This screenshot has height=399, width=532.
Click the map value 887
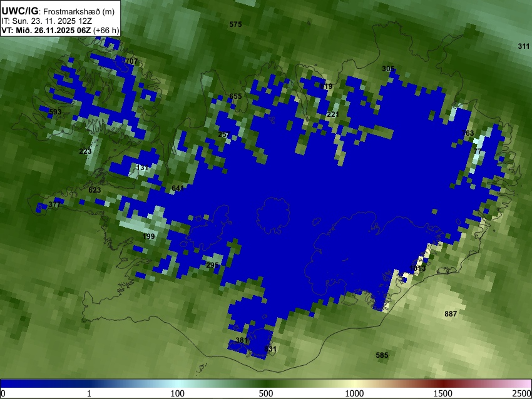click(x=451, y=314)
